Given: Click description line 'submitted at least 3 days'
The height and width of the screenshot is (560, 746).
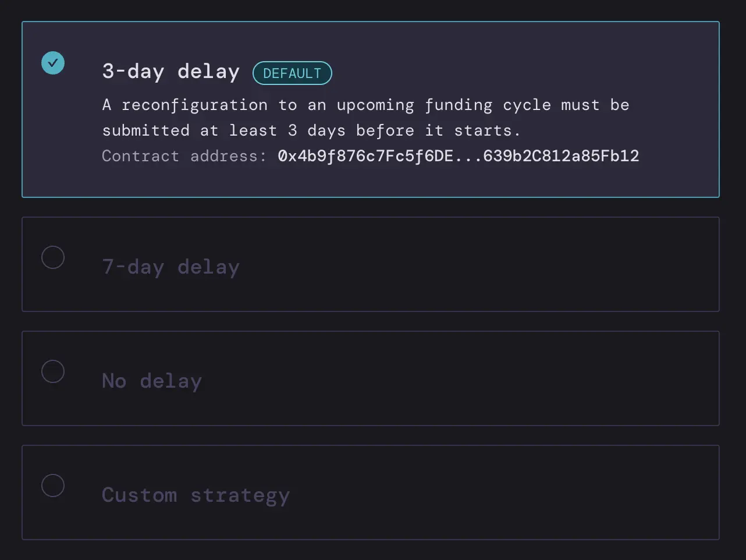Looking at the screenshot, I should click(x=311, y=130).
